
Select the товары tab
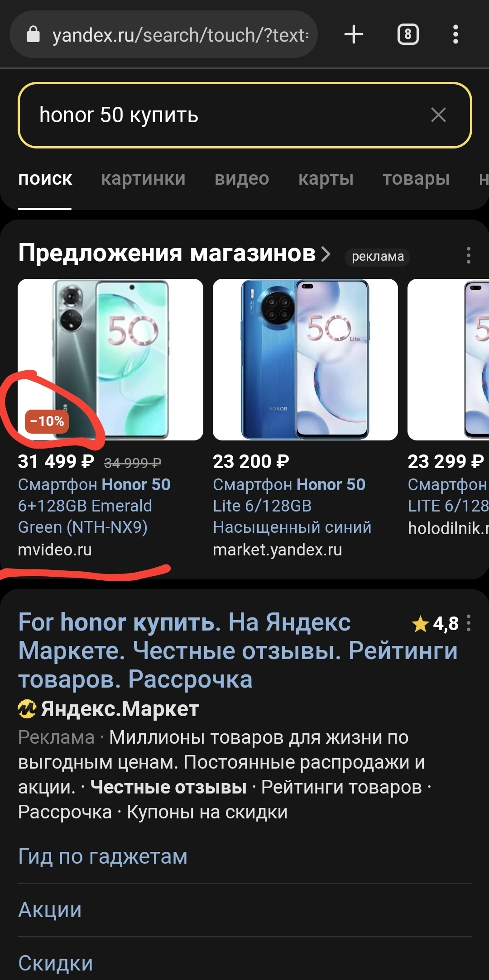[x=416, y=179]
